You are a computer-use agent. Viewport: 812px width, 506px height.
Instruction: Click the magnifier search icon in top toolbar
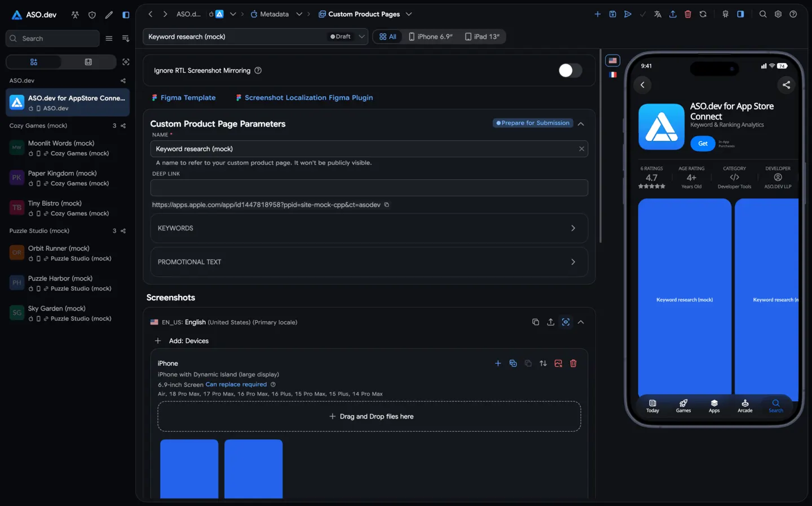[763, 14]
